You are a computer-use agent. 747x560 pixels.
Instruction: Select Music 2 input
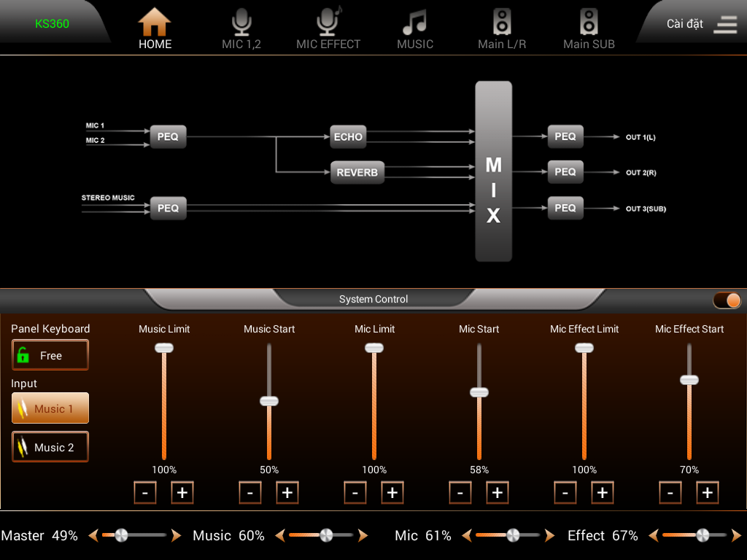(x=50, y=447)
